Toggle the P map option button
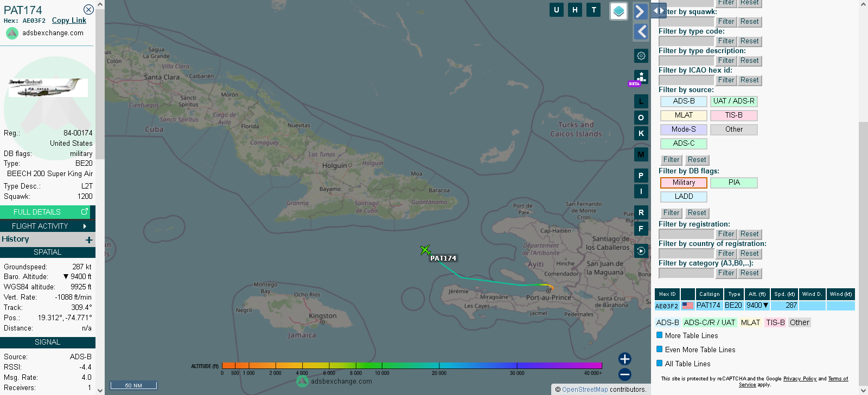The image size is (868, 395). [x=641, y=176]
